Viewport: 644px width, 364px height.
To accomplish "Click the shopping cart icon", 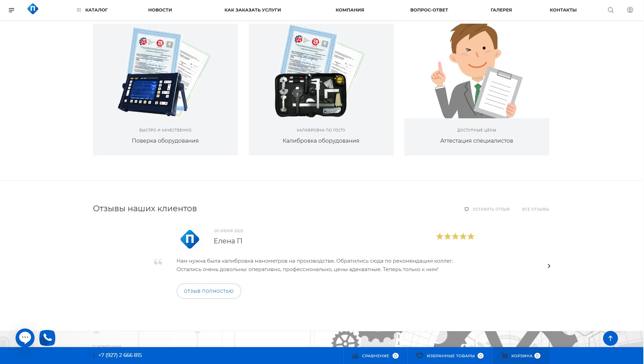I will [505, 356].
